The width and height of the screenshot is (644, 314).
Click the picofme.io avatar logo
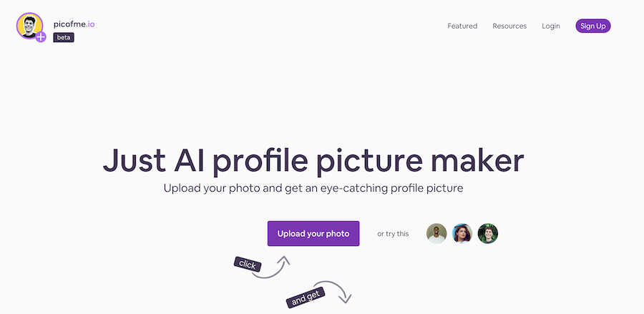29,26
